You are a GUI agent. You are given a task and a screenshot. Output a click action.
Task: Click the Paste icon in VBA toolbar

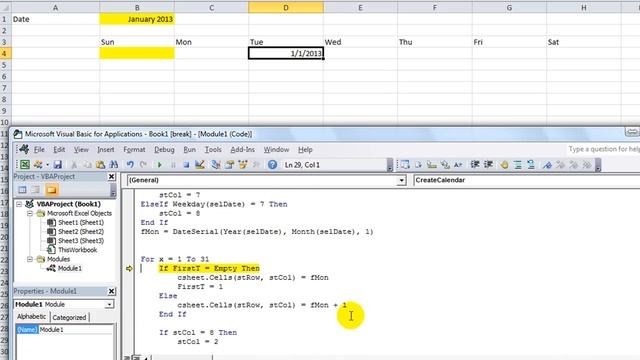click(100, 164)
